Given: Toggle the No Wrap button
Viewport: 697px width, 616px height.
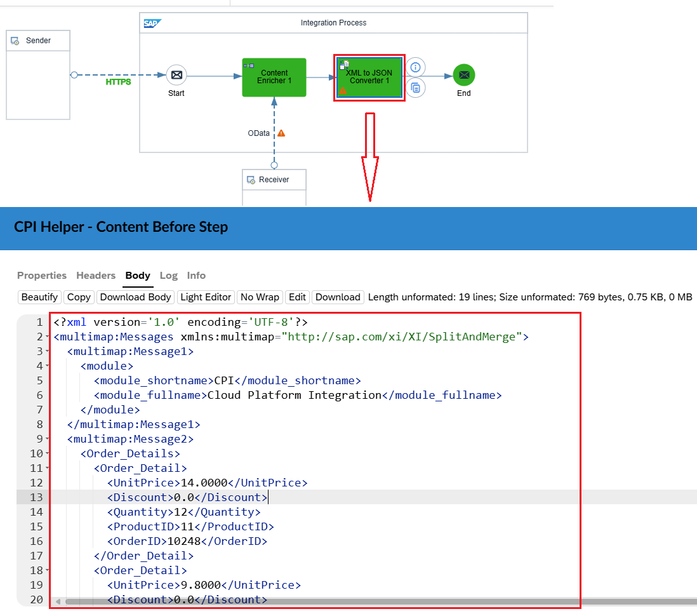Looking at the screenshot, I should point(260,297).
